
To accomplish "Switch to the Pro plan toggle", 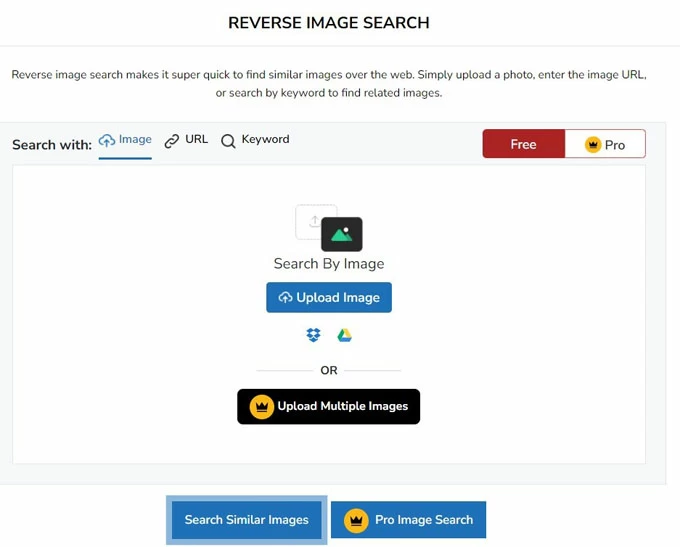I will [x=605, y=144].
